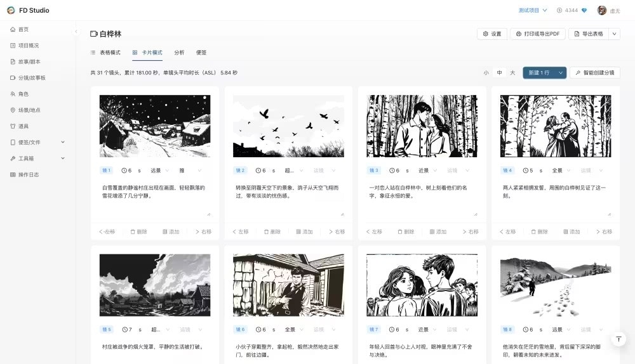
Task: Click the duration clock icon on 镜 4
Action: (x=525, y=171)
